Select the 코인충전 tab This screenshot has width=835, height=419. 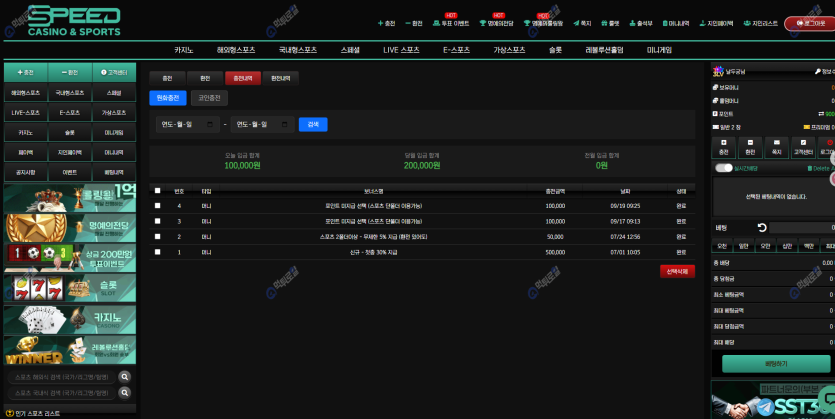pos(209,98)
